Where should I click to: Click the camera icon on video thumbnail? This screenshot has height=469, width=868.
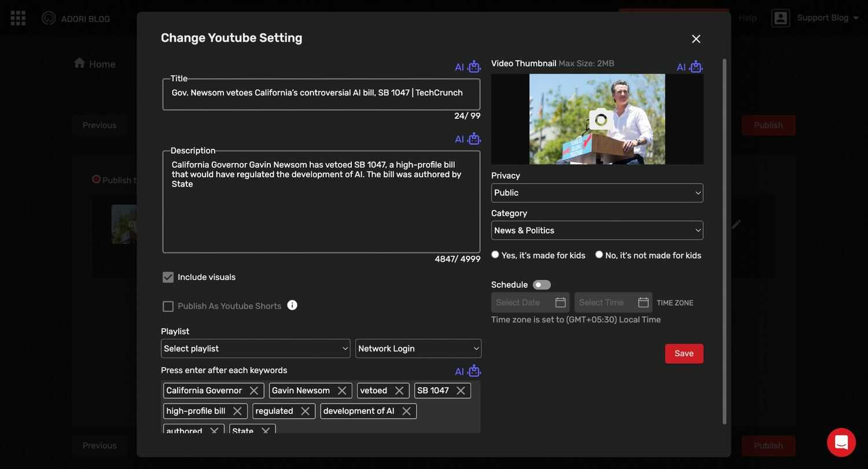[601, 119]
